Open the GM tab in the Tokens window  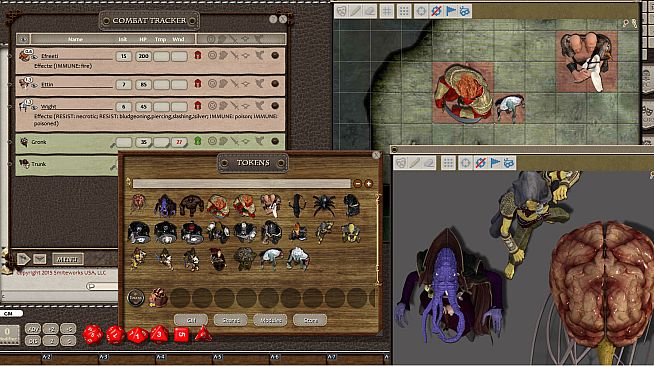click(191, 320)
